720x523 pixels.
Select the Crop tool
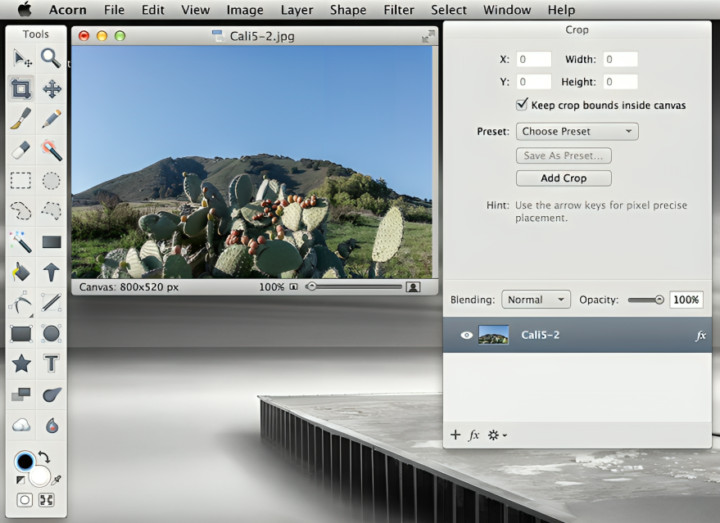(x=21, y=89)
